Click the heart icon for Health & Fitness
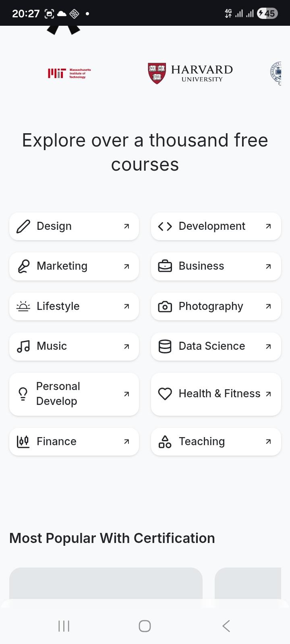The width and height of the screenshot is (290, 644). (165, 394)
